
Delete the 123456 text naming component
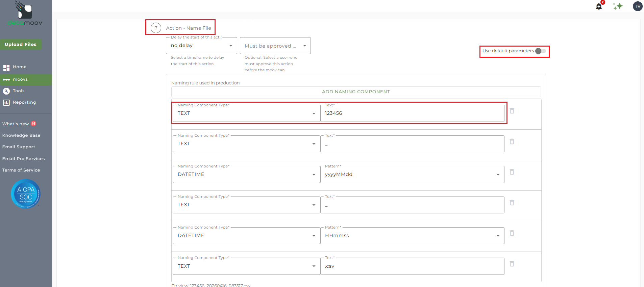click(x=512, y=111)
